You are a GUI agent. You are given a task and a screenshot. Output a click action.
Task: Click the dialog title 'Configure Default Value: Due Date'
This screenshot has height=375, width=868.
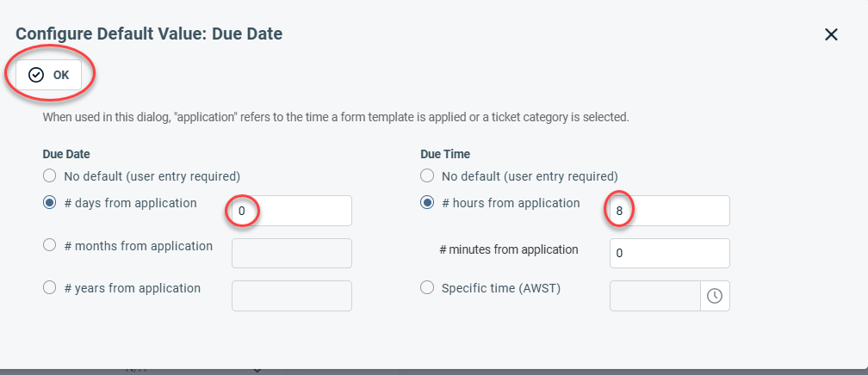(x=149, y=34)
